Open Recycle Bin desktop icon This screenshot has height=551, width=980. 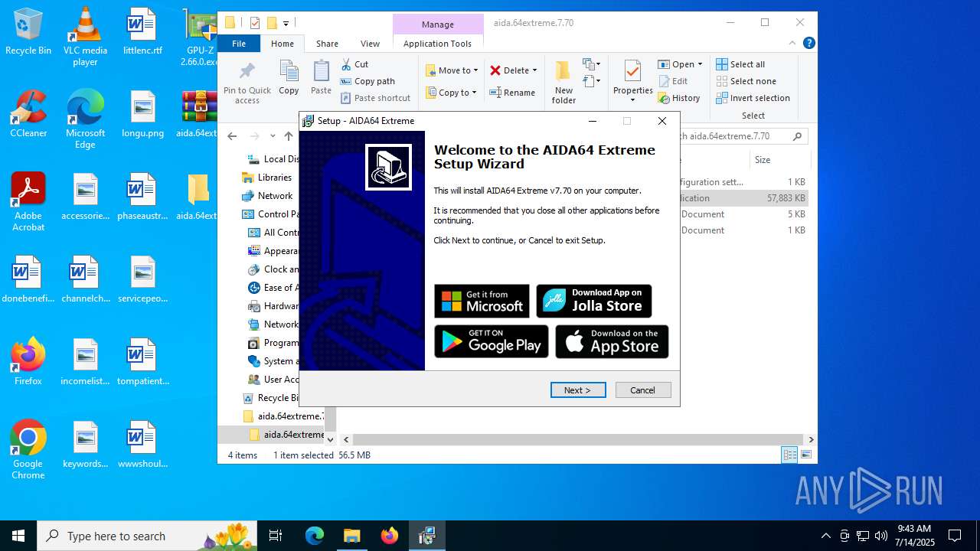(28, 32)
